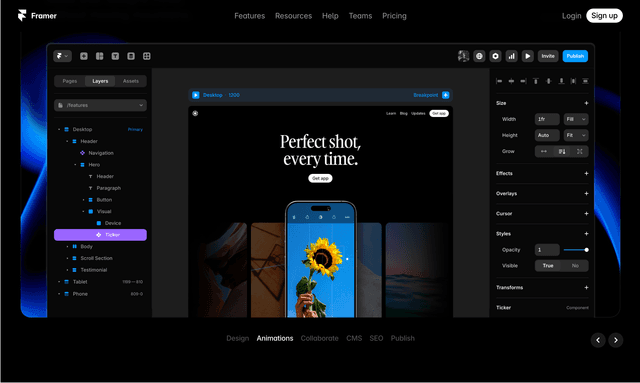Viewport: 640px width, 383px height.
Task: Expand the Body layer tree arrow
Action: click(x=67, y=246)
